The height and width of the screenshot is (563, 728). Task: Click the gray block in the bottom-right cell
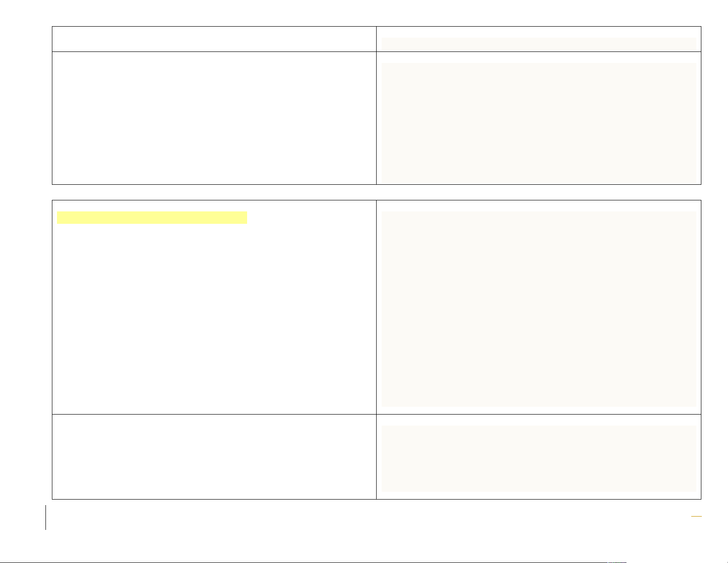tap(539, 459)
